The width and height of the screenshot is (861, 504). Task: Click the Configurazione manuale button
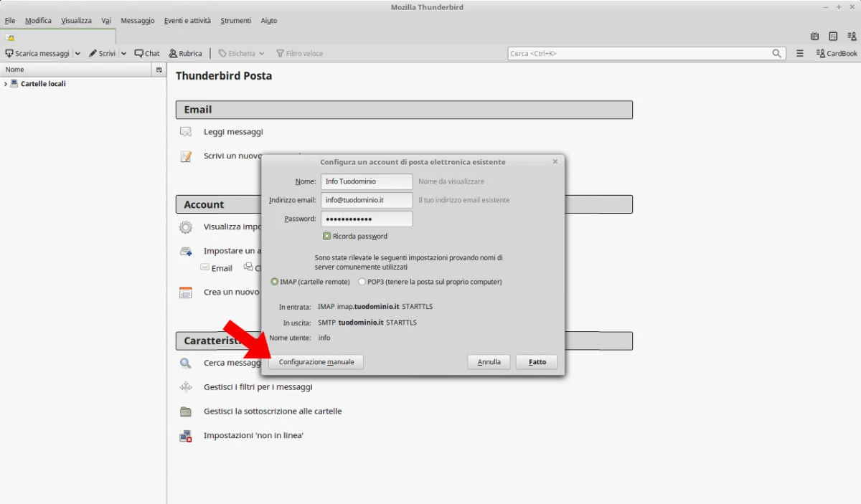pyautogui.click(x=316, y=362)
